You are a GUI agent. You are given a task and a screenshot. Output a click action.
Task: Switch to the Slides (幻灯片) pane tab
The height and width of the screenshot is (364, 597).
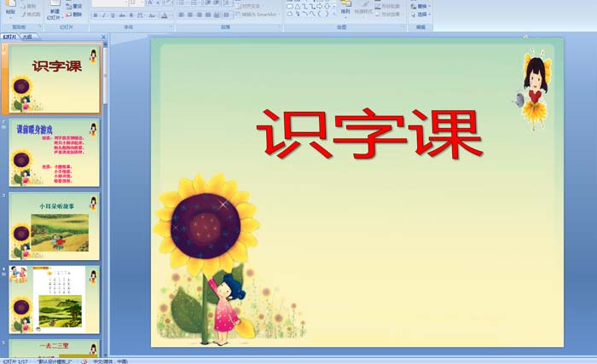click(9, 37)
